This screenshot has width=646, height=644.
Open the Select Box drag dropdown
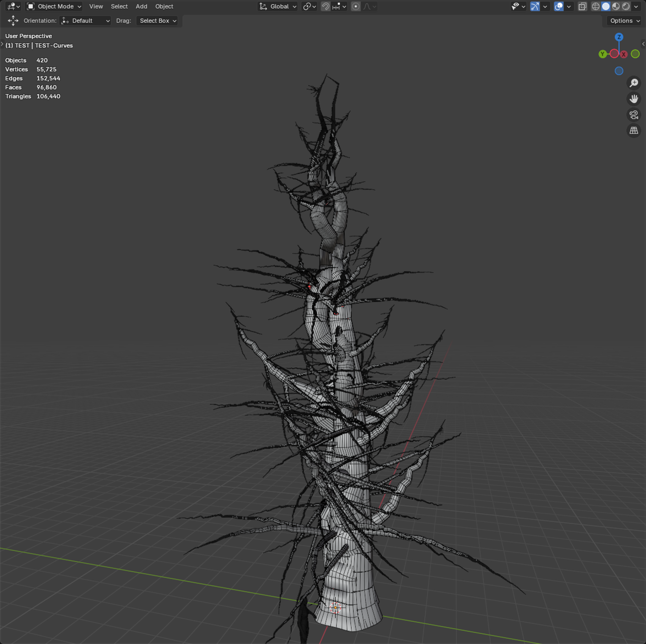[158, 21]
